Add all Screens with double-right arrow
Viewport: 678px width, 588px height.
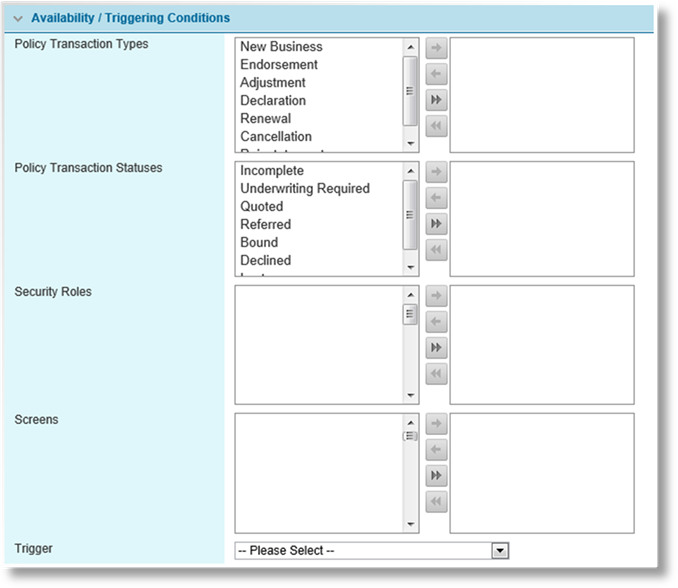436,476
